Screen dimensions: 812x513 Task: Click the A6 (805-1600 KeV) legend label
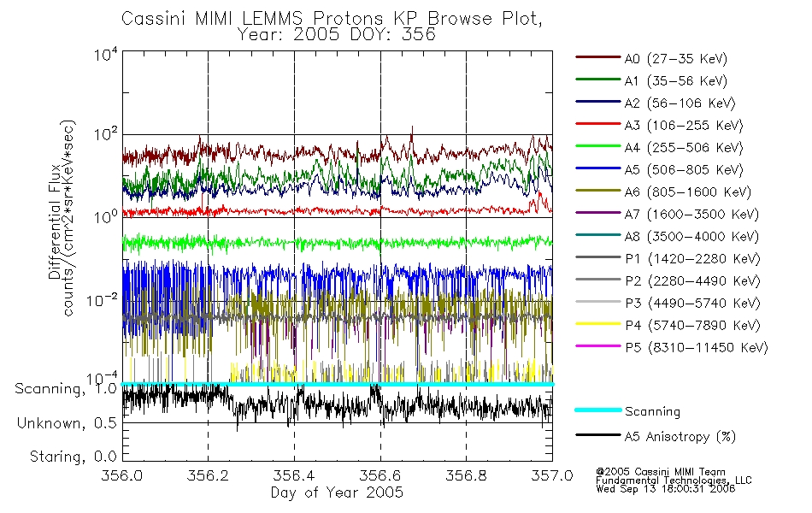point(688,192)
